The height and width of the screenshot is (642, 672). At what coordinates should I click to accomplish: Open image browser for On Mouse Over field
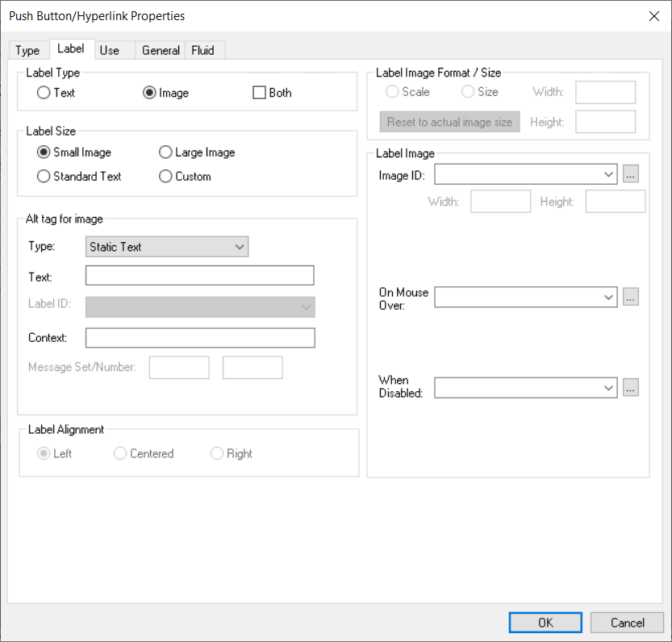pyautogui.click(x=631, y=297)
